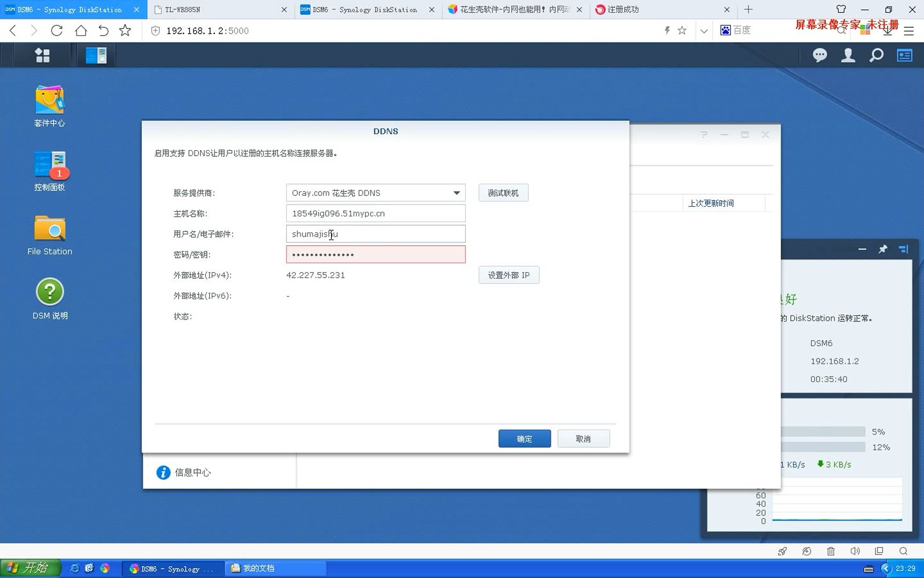The width and height of the screenshot is (924, 578).
Task: Cancel the DDNS dialog with 取消
Action: (x=583, y=439)
